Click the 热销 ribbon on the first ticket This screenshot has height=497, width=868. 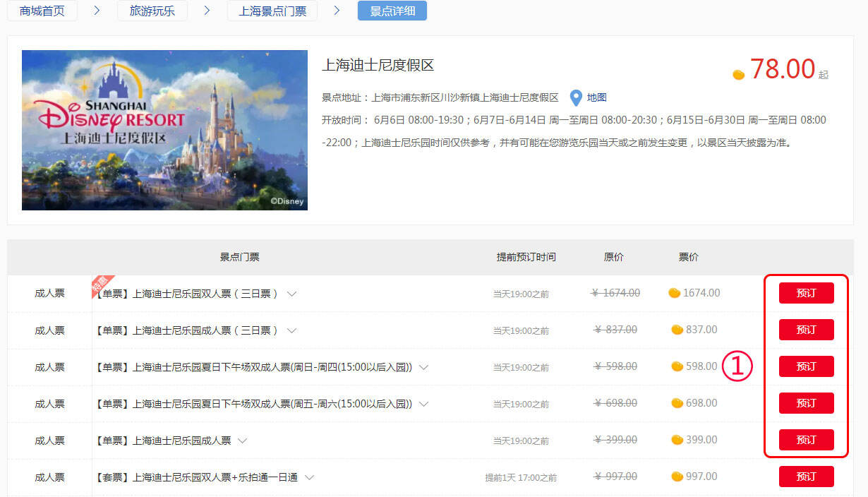[x=101, y=284]
